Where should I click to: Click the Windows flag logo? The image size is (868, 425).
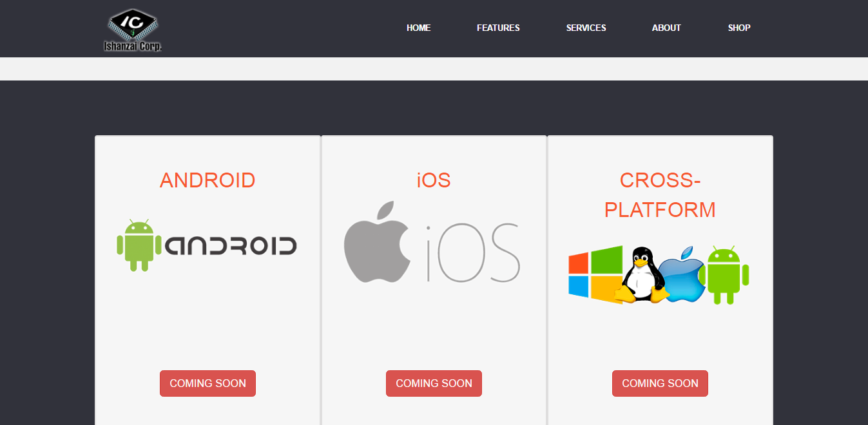[595, 274]
